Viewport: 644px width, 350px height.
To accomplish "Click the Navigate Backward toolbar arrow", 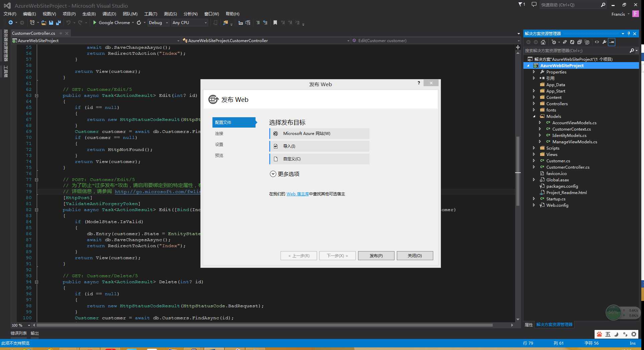I will point(11,22).
